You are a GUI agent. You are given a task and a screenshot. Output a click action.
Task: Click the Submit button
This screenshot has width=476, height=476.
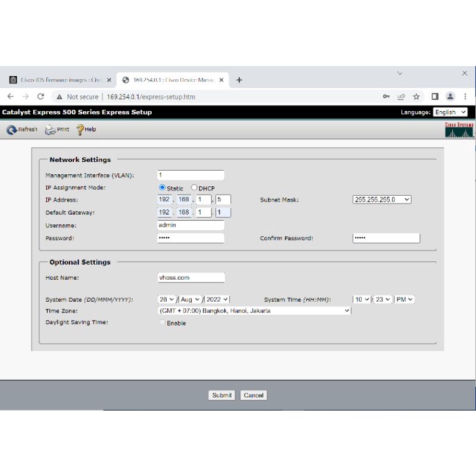coord(221,395)
